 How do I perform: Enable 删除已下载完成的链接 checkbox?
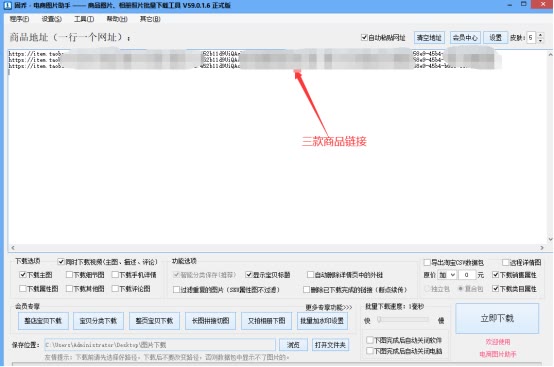306,290
